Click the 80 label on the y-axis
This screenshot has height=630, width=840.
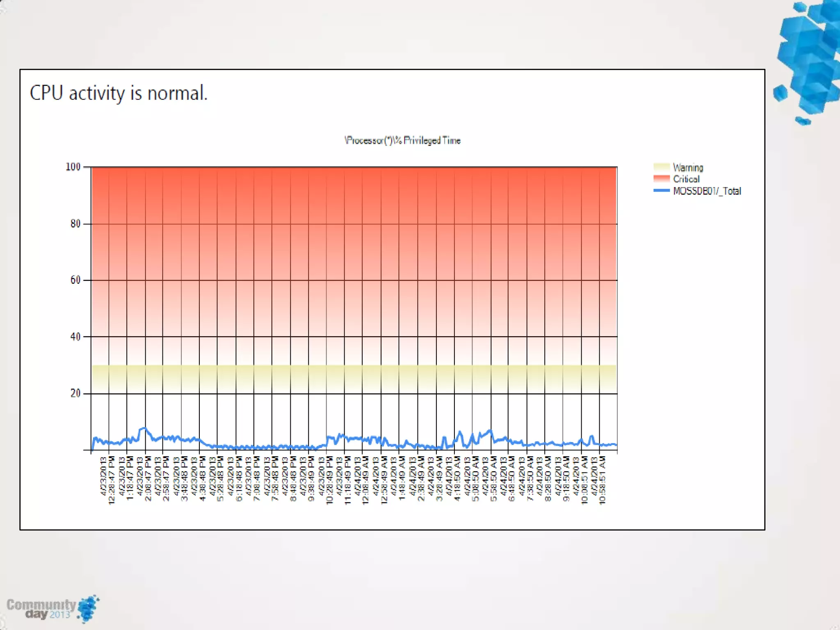point(75,224)
